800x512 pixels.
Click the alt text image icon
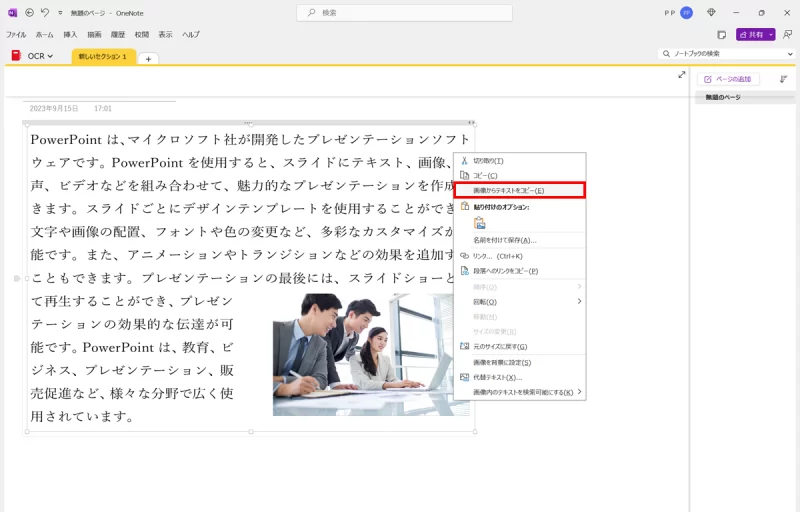[464, 377]
